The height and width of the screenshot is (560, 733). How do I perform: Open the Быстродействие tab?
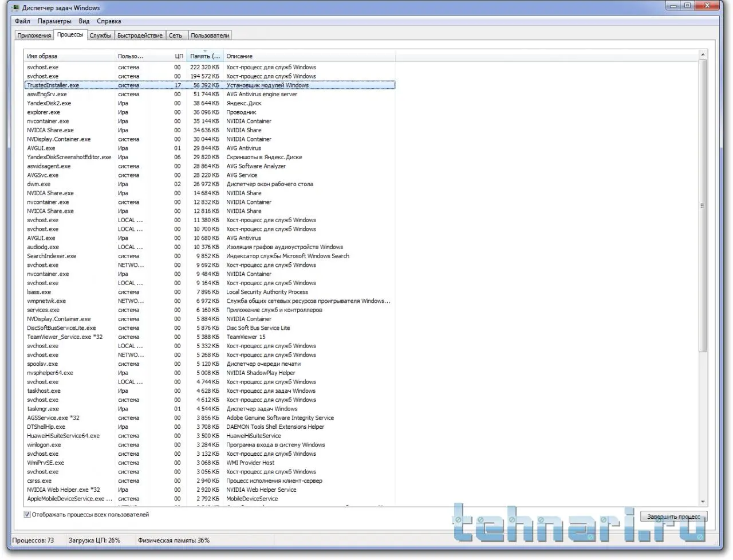click(x=140, y=36)
